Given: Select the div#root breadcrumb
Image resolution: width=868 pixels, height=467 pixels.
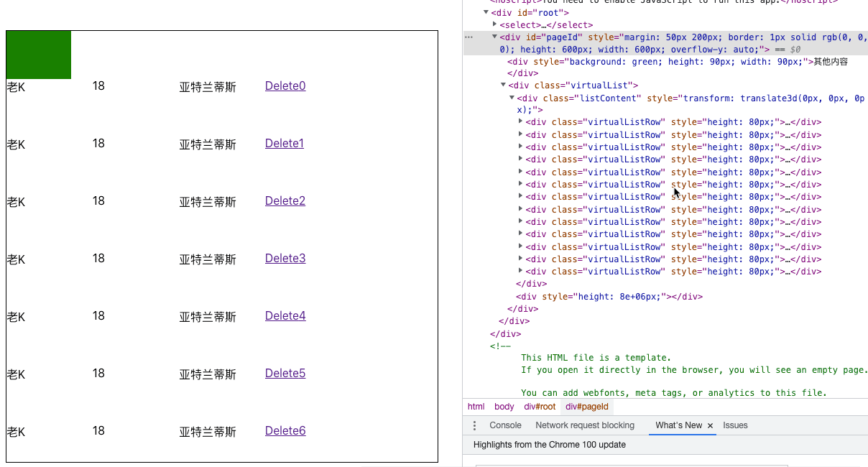Looking at the screenshot, I should coord(540,407).
